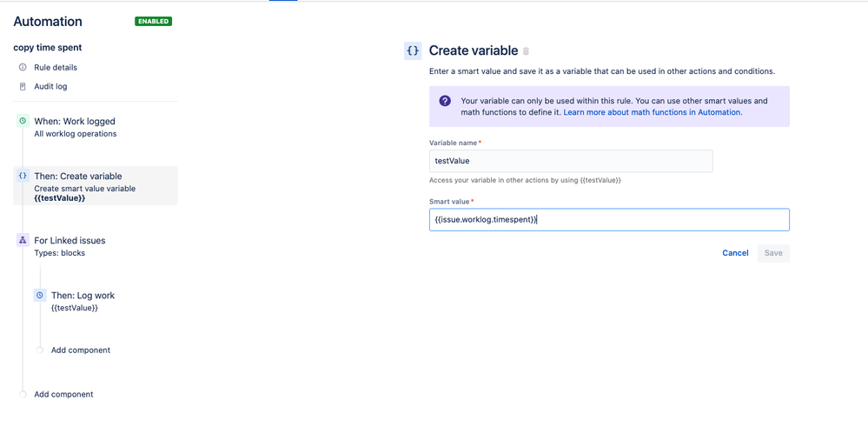Click the Rule details info icon
This screenshot has width=868, height=447.
click(23, 68)
